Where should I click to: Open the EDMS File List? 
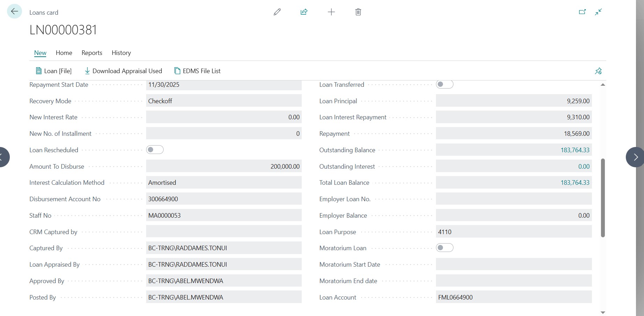198,71
